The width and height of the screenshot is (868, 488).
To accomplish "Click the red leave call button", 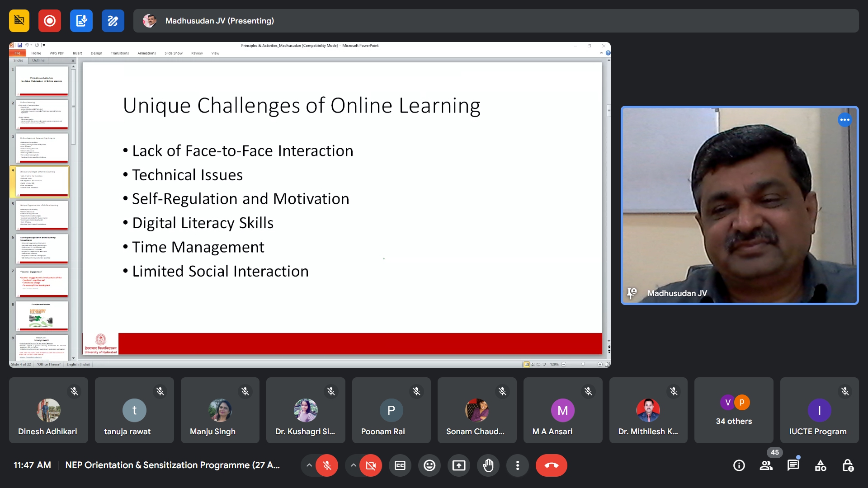I will (x=552, y=465).
